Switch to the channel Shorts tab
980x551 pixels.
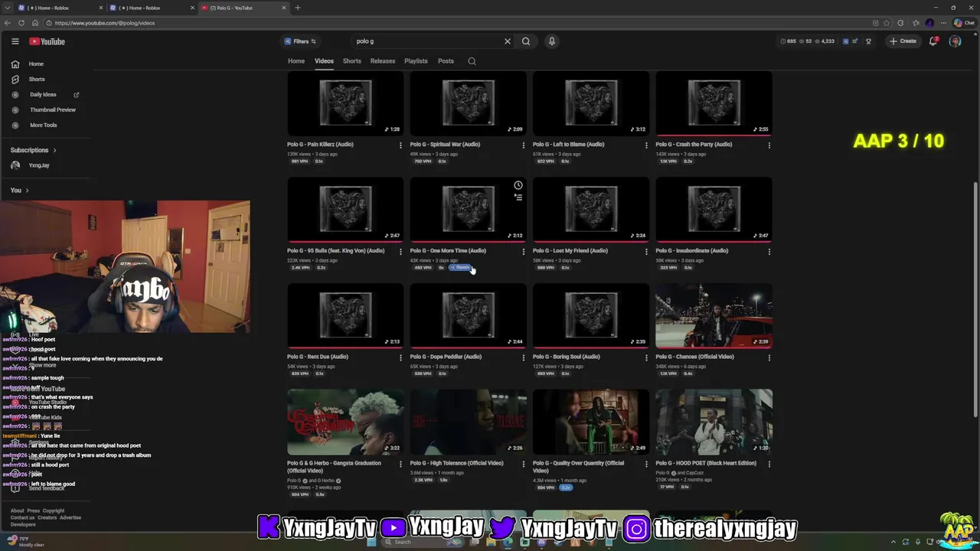352,61
